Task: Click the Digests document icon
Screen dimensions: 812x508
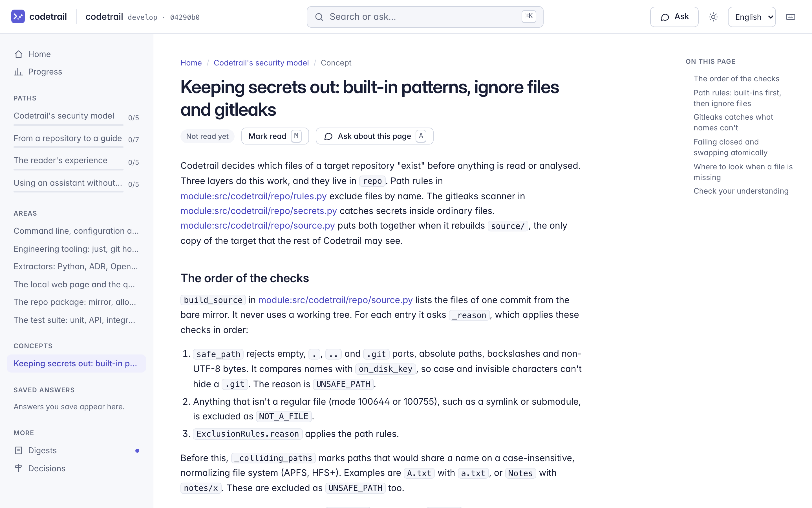Action: click(18, 450)
